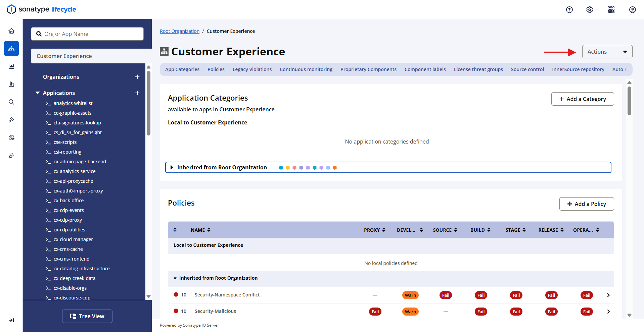Viewport: 644px width, 332px height.
Task: Sort policies by OPERA... column
Action: click(x=586, y=230)
